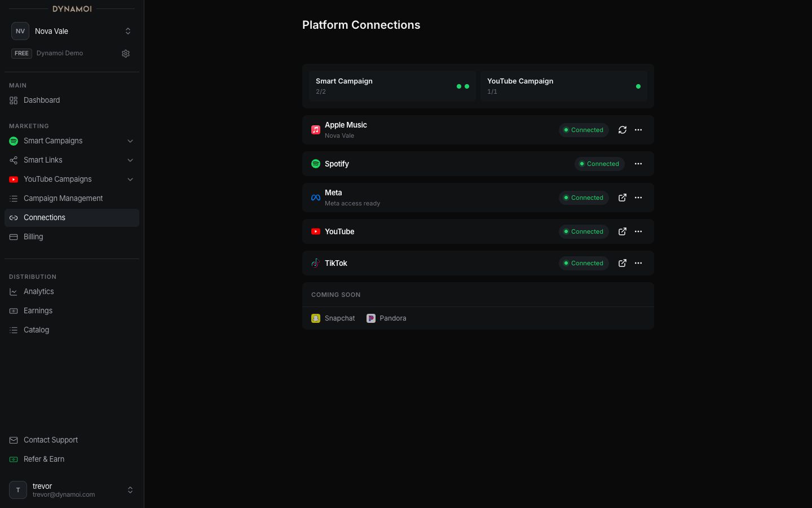The height and width of the screenshot is (508, 812).
Task: Open Billing page
Action: (x=72, y=237)
